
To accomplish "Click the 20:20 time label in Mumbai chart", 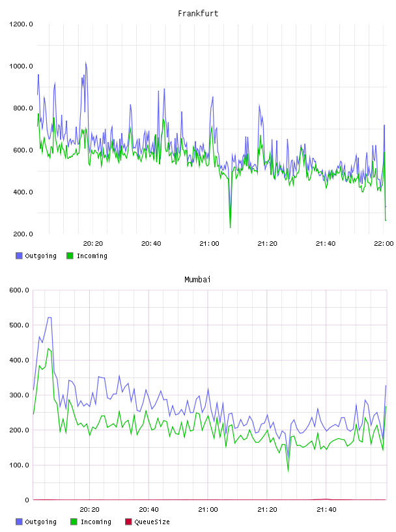I will 89,510.
